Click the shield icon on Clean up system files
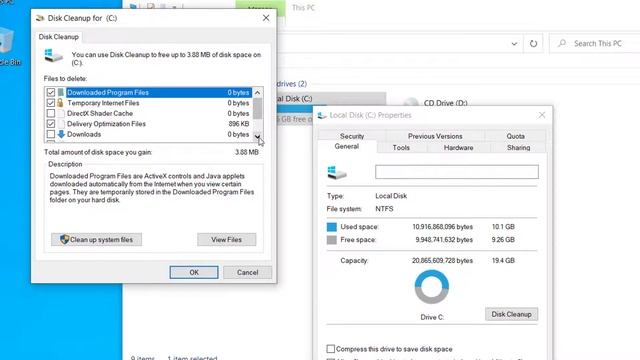Viewport: 640px width, 360px height. coord(64,239)
